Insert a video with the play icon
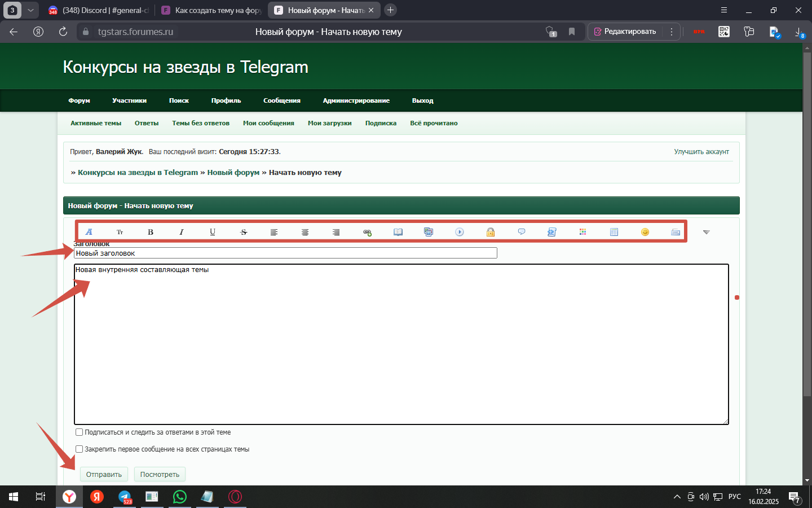 pos(460,232)
